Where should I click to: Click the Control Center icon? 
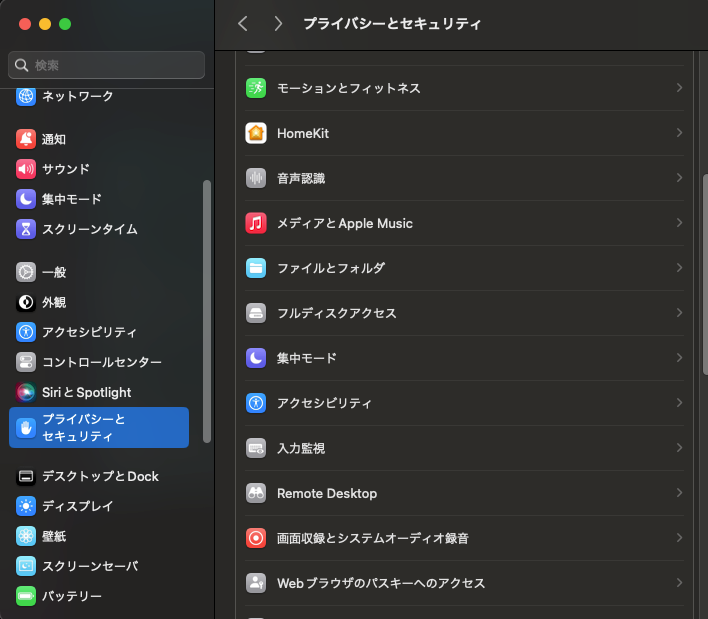pyautogui.click(x=26, y=362)
